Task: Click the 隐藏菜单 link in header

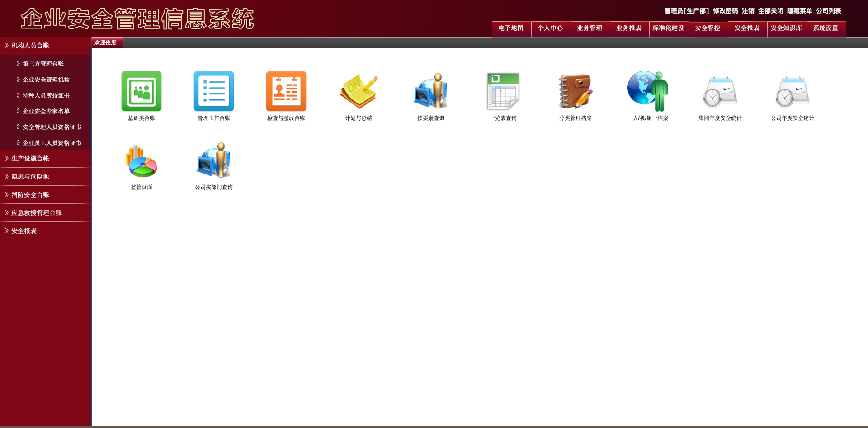Action: pyautogui.click(x=799, y=11)
